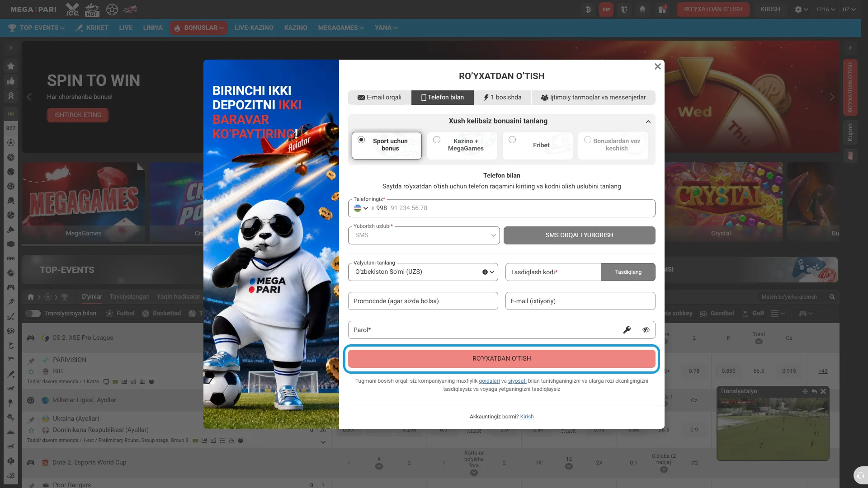Click the SMS ORQALI YUBORISH button
This screenshot has width=868, height=488.
579,235
